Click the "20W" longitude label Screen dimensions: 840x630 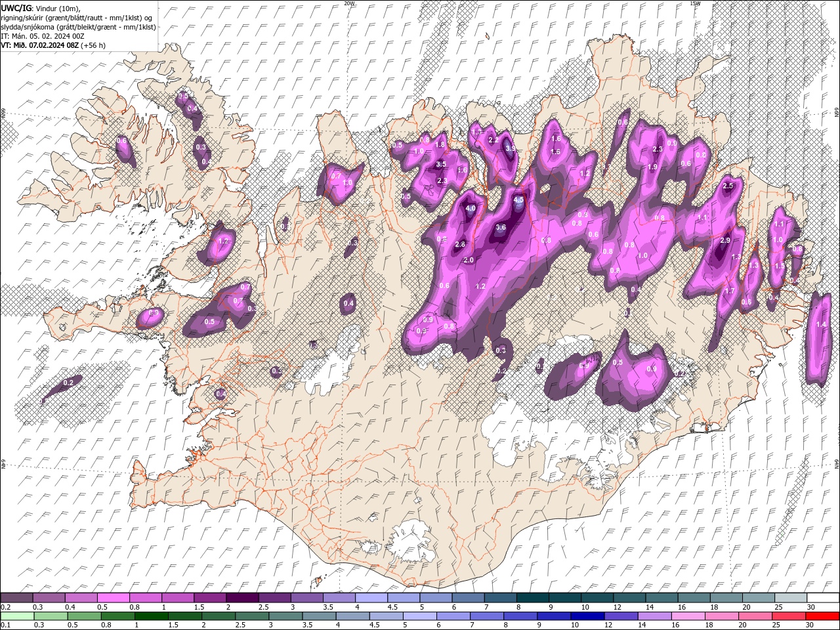(x=349, y=3)
